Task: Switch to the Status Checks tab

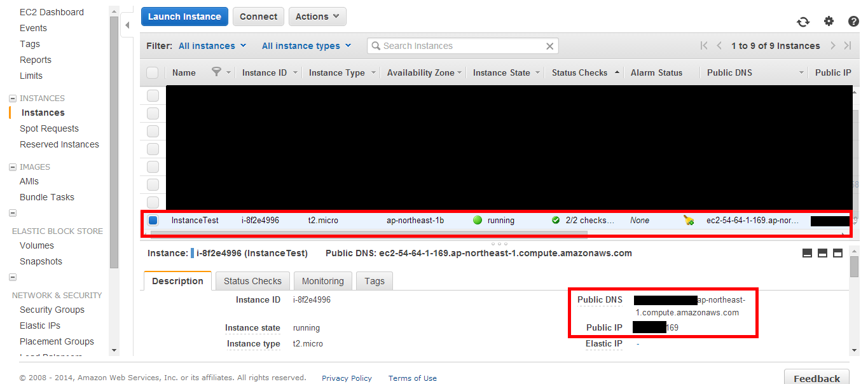Action: pos(252,281)
